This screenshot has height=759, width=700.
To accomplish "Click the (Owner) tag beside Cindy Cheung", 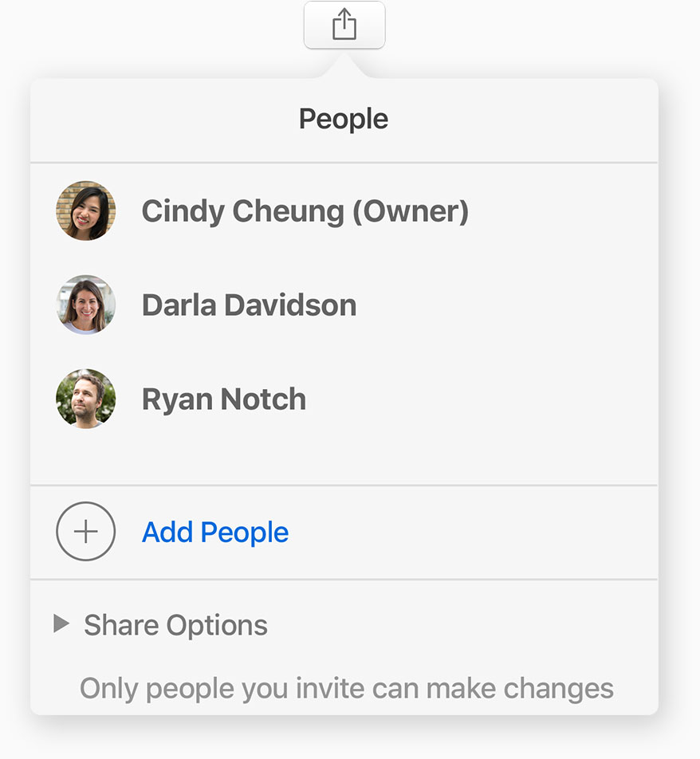I will pos(411,211).
